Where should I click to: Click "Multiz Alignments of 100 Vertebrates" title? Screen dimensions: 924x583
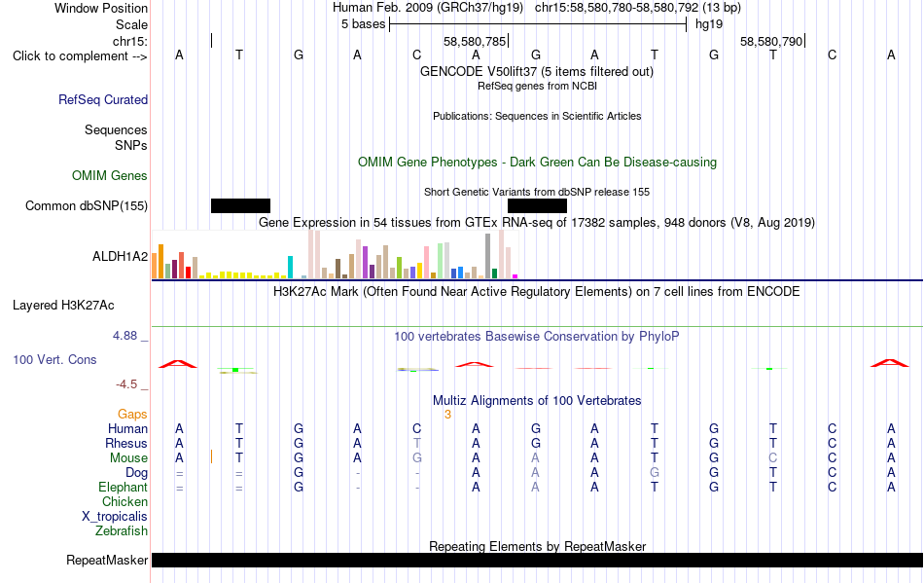tap(537, 401)
